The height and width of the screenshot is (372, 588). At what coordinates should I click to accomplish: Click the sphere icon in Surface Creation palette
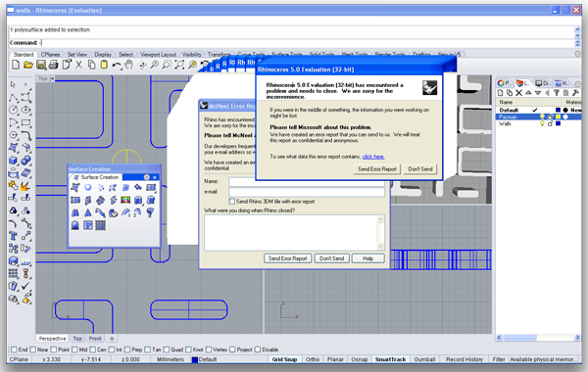(x=88, y=188)
